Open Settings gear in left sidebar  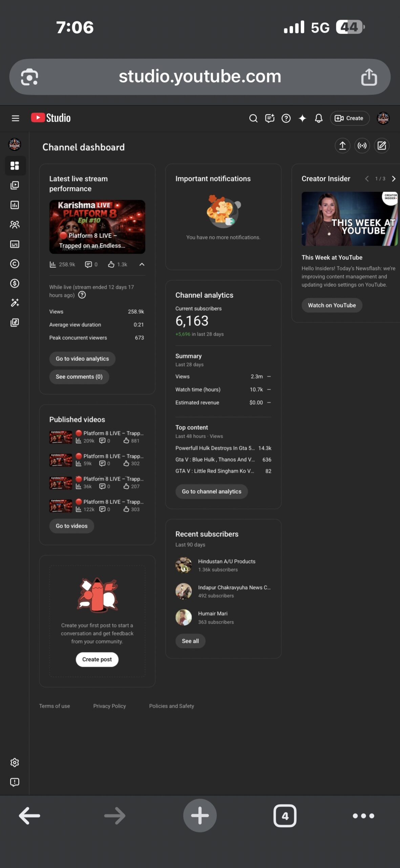click(x=15, y=763)
